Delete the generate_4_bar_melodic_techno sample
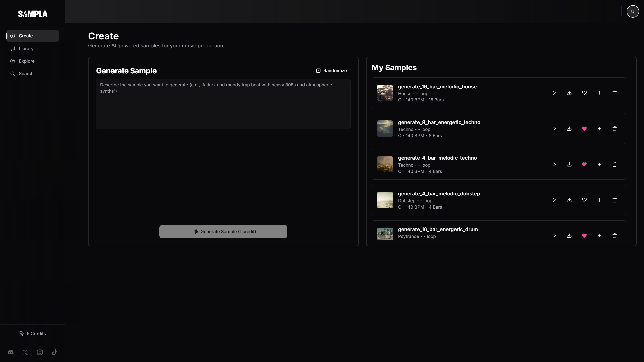 [x=614, y=164]
